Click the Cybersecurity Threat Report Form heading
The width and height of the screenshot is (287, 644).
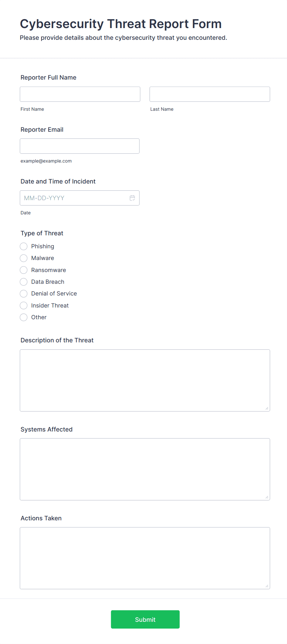point(121,24)
